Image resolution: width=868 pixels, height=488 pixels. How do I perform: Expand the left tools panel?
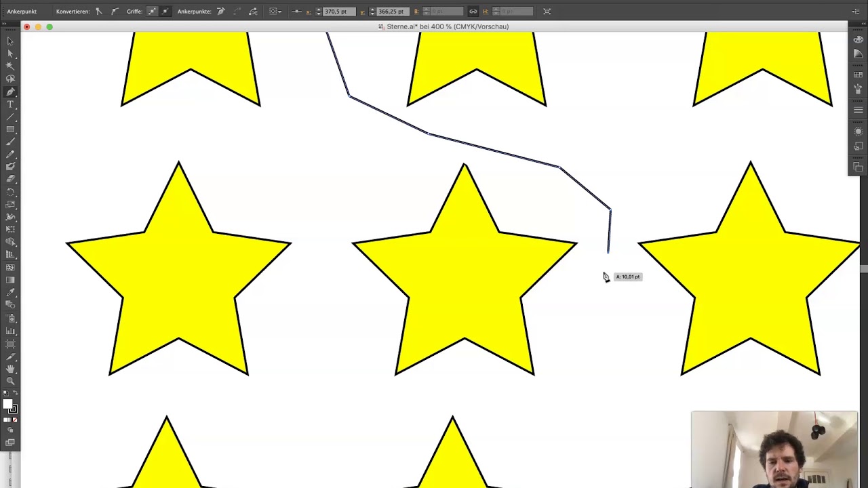(x=5, y=25)
